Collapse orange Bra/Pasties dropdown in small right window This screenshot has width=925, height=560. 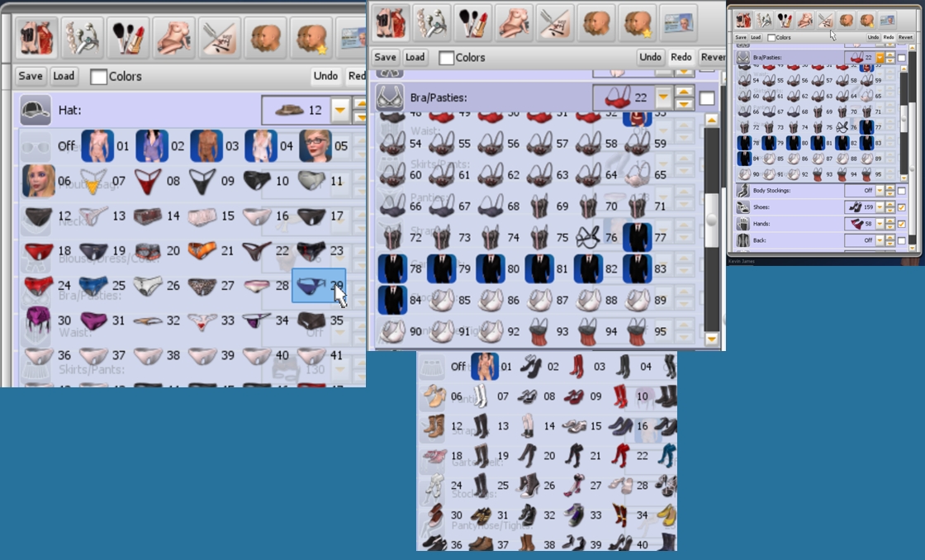pyautogui.click(x=880, y=57)
